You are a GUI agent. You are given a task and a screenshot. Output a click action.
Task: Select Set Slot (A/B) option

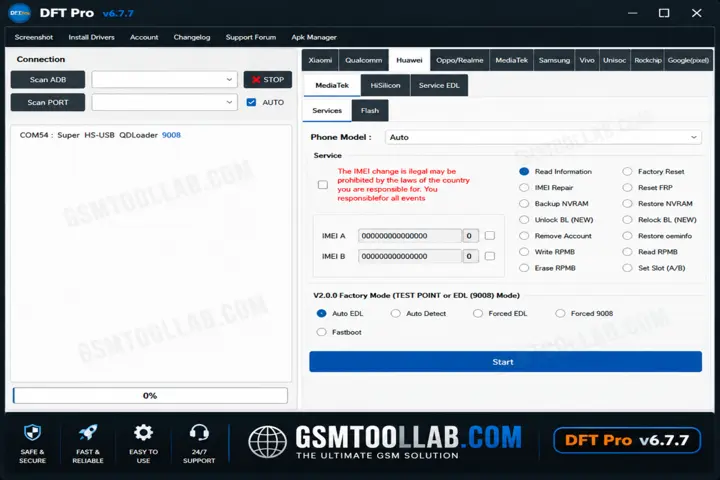point(627,268)
